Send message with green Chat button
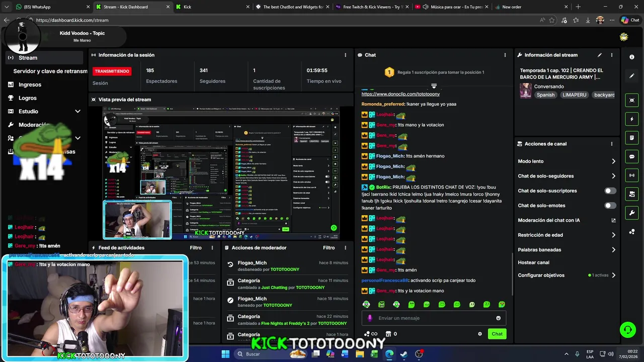 [x=497, y=334]
